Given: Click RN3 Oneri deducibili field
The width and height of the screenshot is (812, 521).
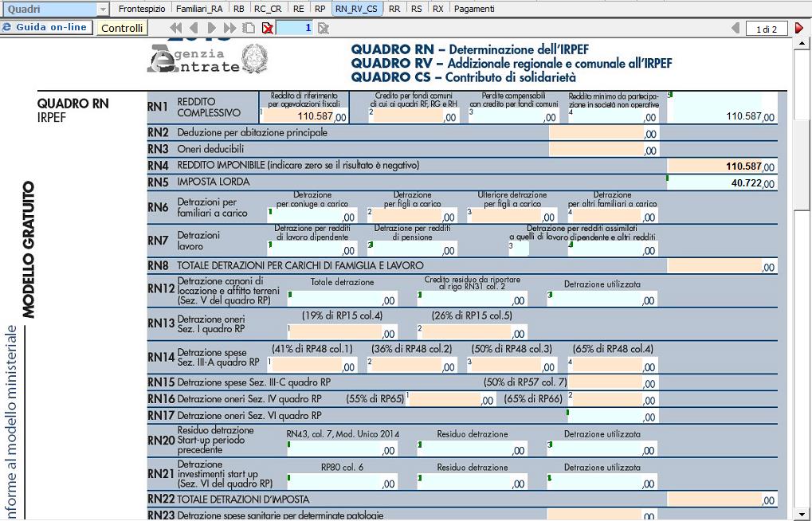Looking at the screenshot, I should 603,150.
